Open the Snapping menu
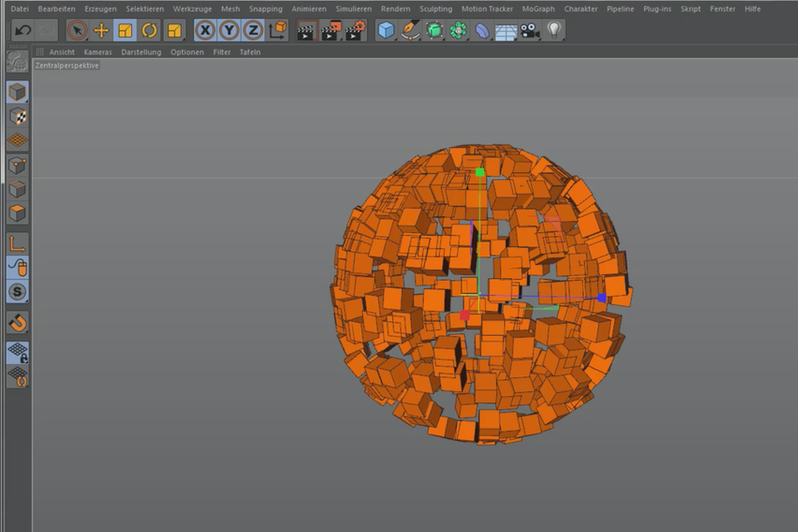The height and width of the screenshot is (532, 798). tap(266, 9)
